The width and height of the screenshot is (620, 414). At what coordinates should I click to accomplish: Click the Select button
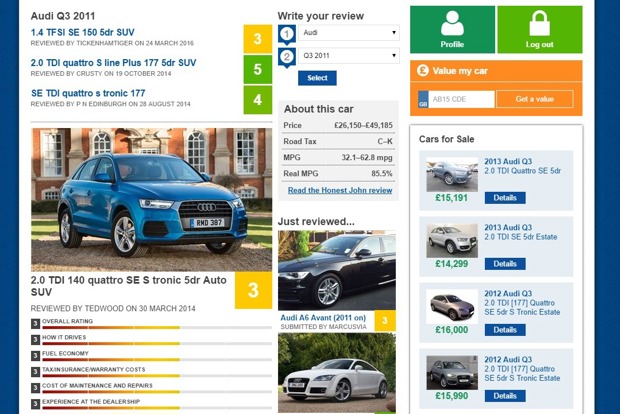[317, 78]
